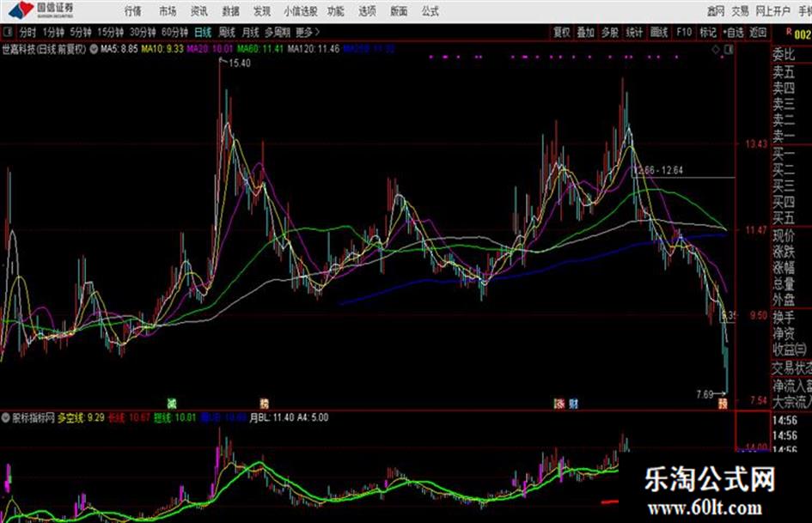Click the 复权 toolbar button
The image size is (812, 523).
(562, 32)
